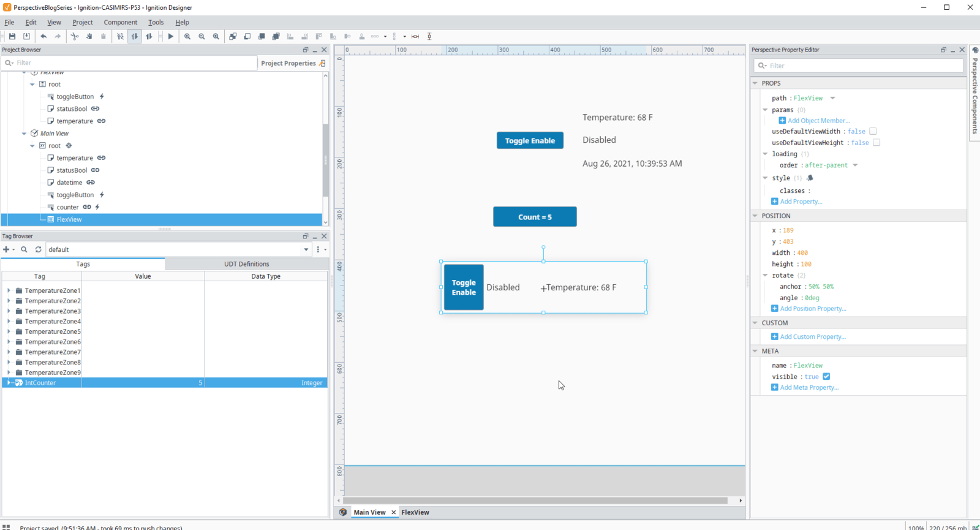Start Preview mode with the play icon
980x530 pixels.
tap(171, 37)
